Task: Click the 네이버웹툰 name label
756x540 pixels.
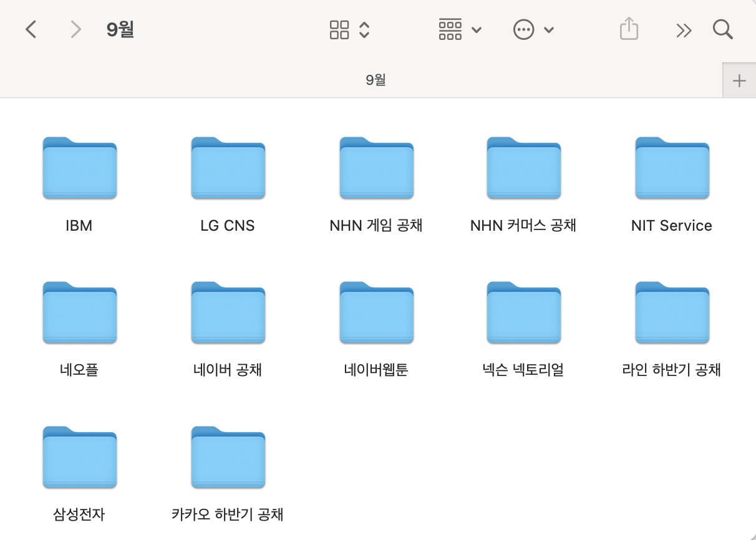Action: [376, 370]
